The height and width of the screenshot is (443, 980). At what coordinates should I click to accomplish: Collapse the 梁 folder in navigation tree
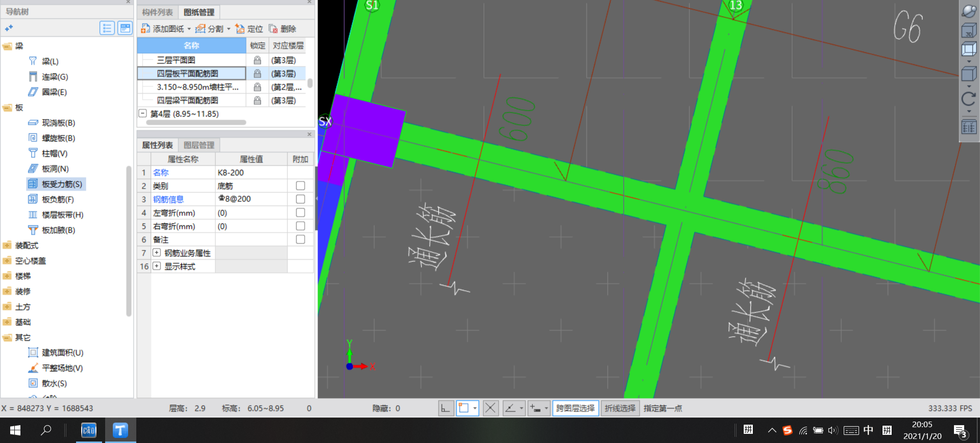(7, 46)
